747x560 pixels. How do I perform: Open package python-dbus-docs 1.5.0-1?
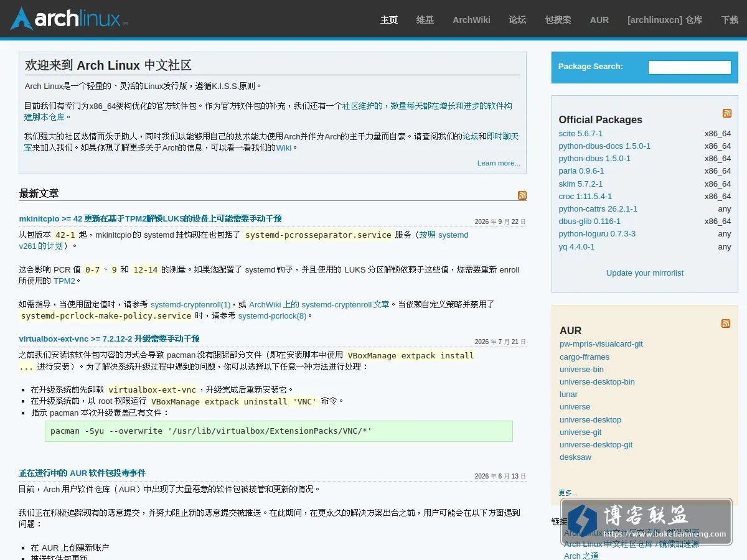[x=604, y=146]
